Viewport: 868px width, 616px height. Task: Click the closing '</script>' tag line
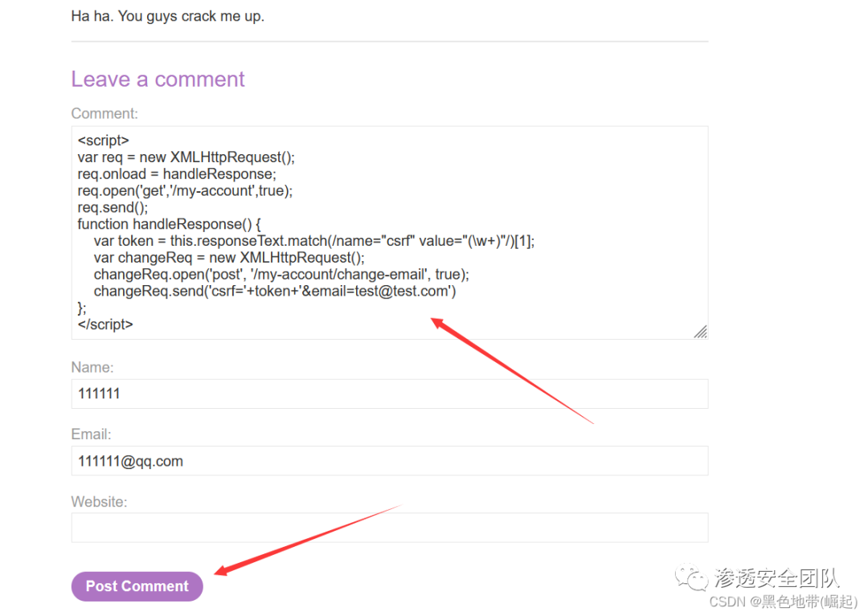(x=105, y=324)
